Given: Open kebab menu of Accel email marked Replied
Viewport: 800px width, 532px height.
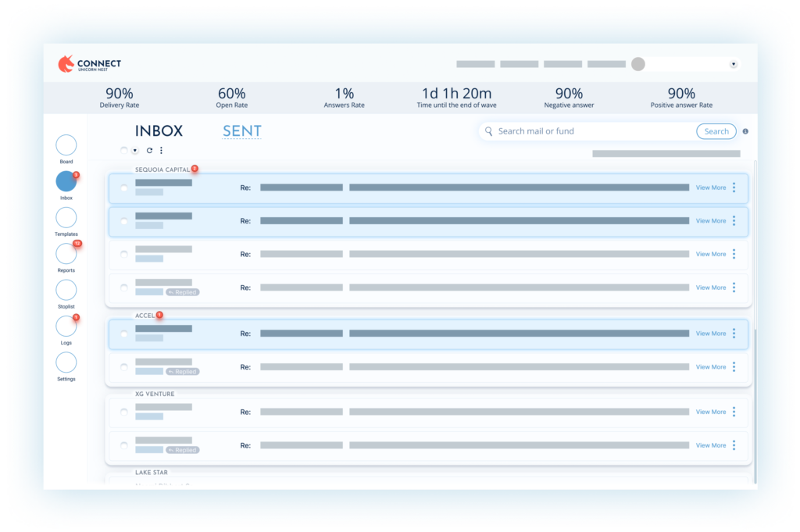Looking at the screenshot, I should click(x=734, y=366).
